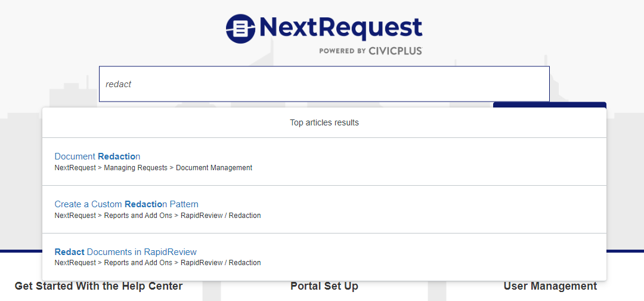Open Get Started With the Help Center
Screen dimensions: 644x301
pos(98,286)
